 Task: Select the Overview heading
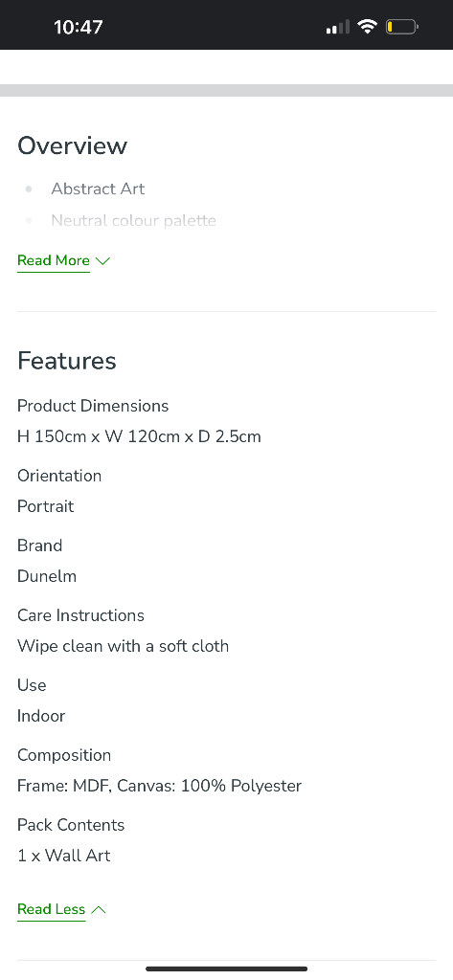click(73, 145)
